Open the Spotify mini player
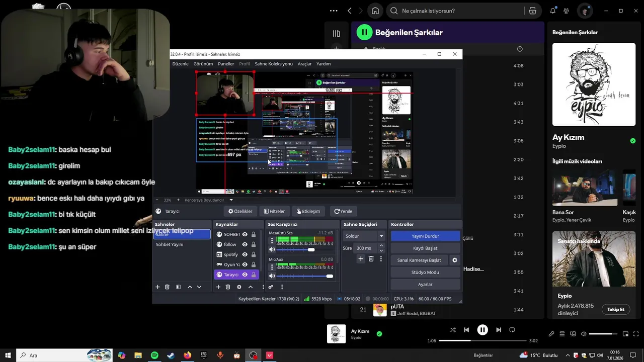 [626, 334]
